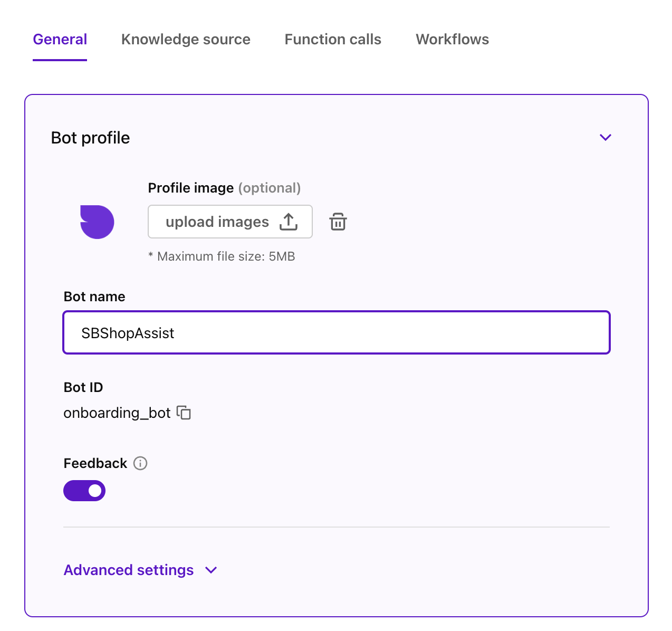
Task: Click the chevron next to Bot profile header
Action: pos(606,137)
